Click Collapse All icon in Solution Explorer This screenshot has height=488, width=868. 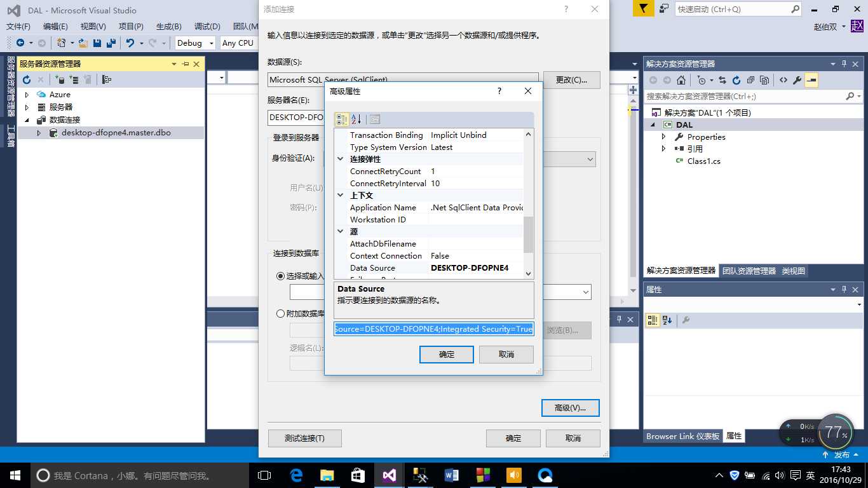(750, 80)
